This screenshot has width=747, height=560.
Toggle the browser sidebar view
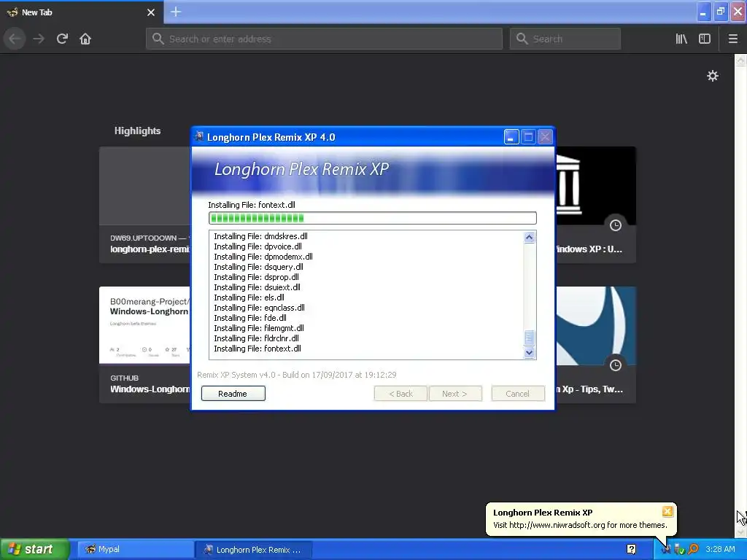tap(705, 39)
